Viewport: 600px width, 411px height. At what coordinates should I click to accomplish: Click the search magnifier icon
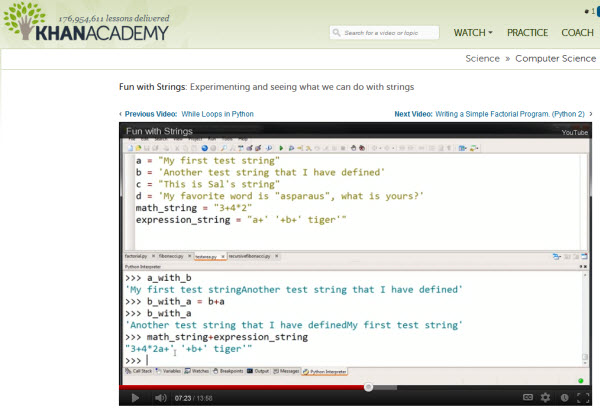click(337, 33)
